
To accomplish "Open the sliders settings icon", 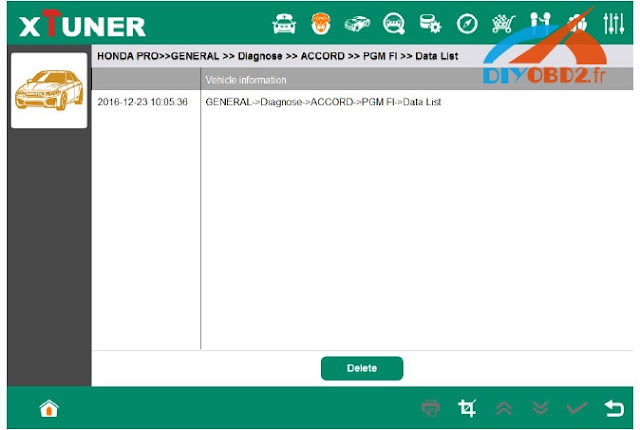I will (614, 24).
